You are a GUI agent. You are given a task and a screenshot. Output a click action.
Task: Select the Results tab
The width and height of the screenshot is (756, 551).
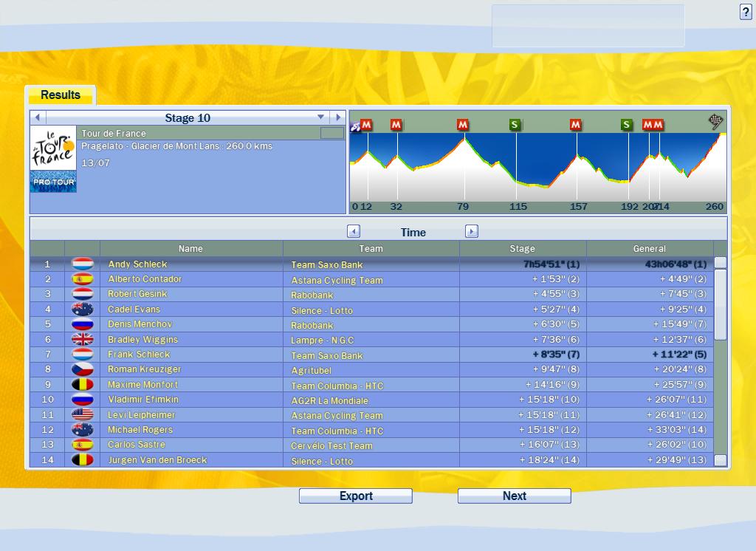click(x=61, y=95)
